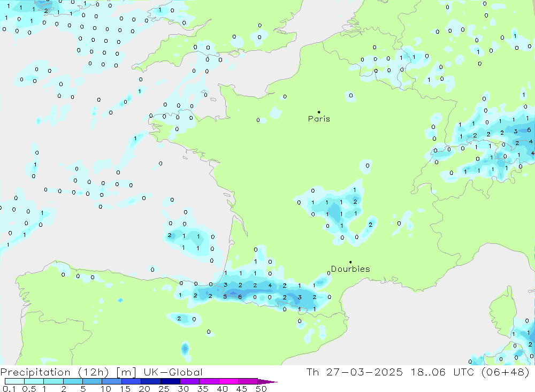Screen dimensions: 535x392
Task: Click the black dot marking Dourbies
Action: point(350,262)
